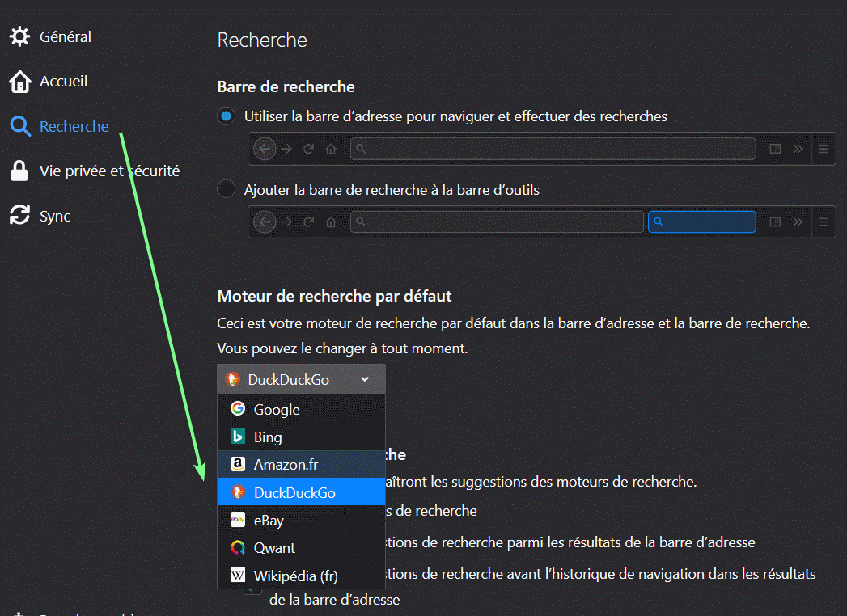Choose Google as default search engine
Viewport: 847px width, 616px height.
click(x=302, y=409)
